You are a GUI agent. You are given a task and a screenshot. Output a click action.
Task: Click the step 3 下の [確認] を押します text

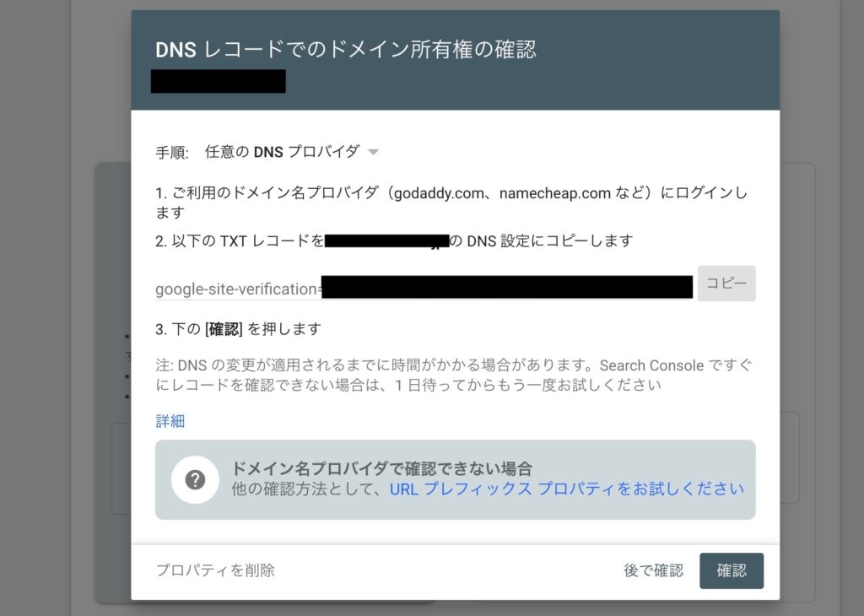point(238,328)
